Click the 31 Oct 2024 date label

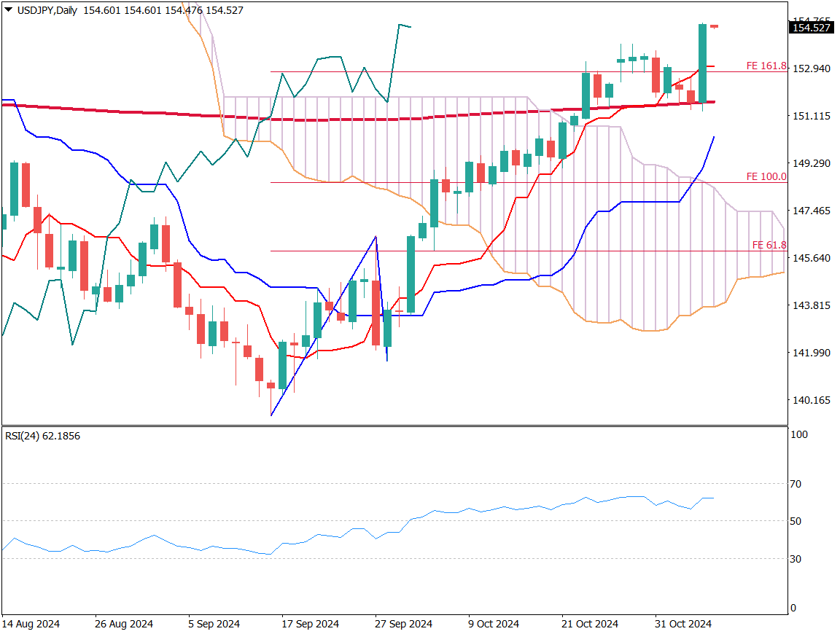[682, 624]
